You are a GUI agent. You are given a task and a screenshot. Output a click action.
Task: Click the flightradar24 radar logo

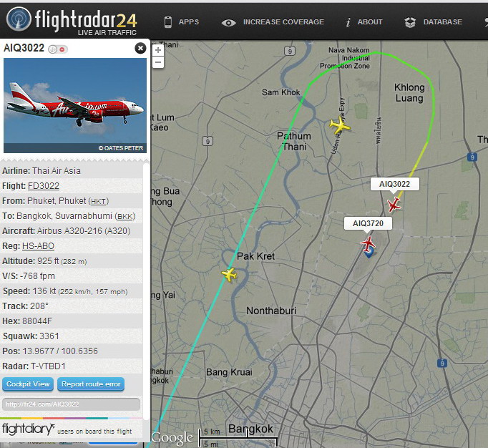(19, 19)
